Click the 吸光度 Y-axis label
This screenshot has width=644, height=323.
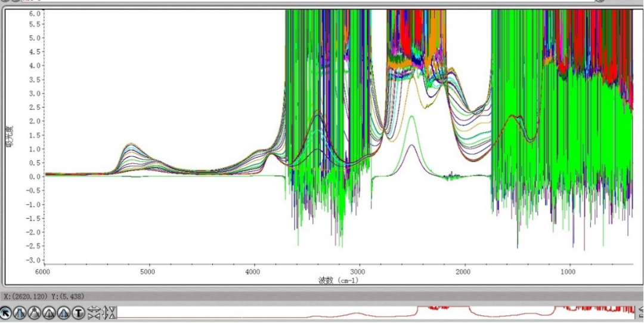9,136
